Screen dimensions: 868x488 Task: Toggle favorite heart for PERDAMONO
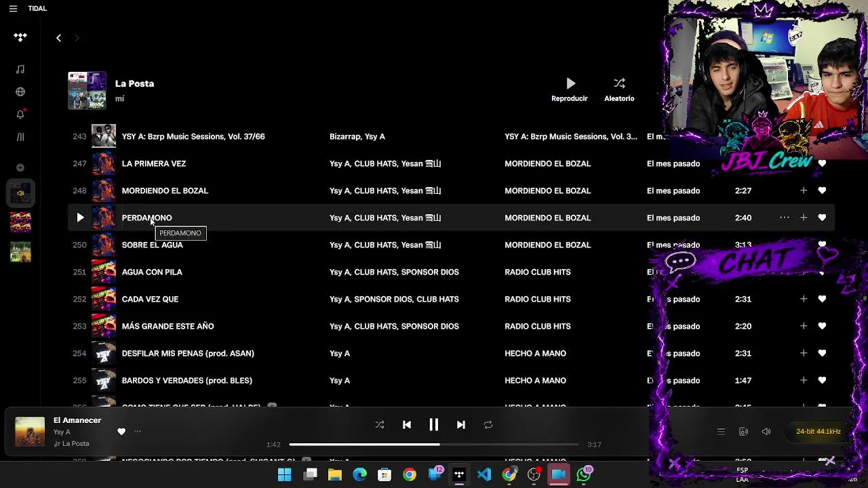click(822, 218)
